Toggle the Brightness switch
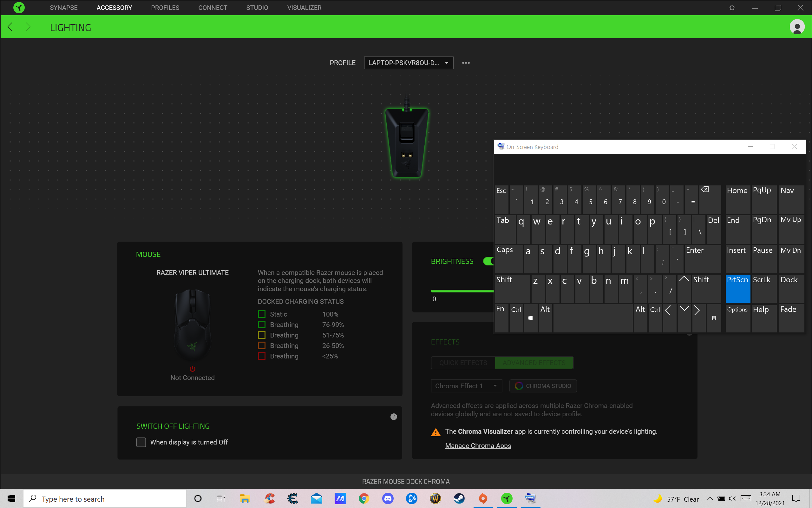This screenshot has height=508, width=812. 488,261
